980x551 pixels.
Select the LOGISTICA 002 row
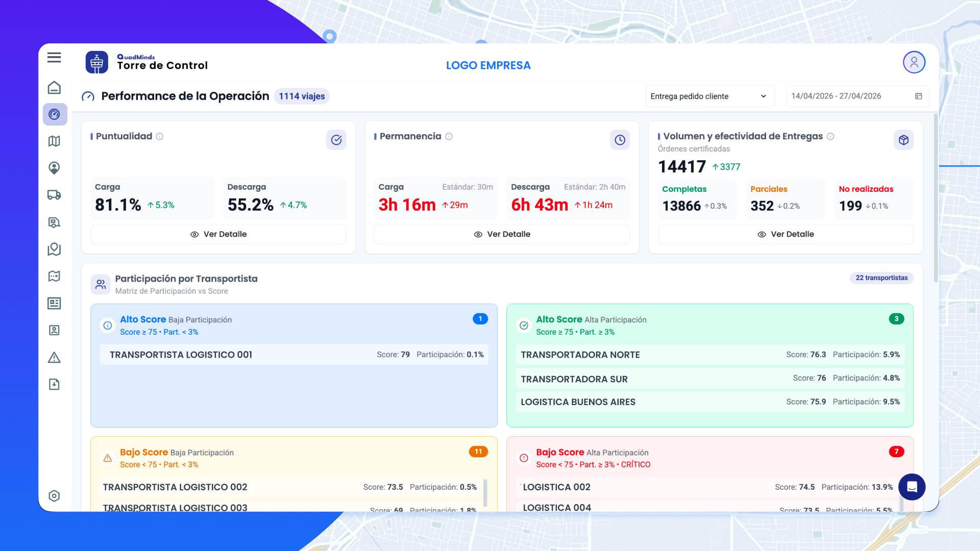pyautogui.click(x=707, y=487)
